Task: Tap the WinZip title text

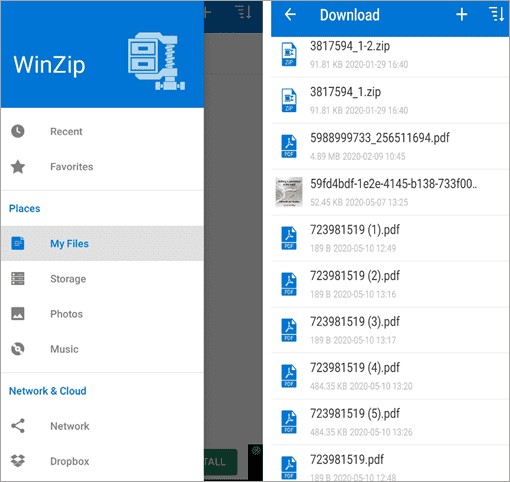Action: click(x=49, y=65)
